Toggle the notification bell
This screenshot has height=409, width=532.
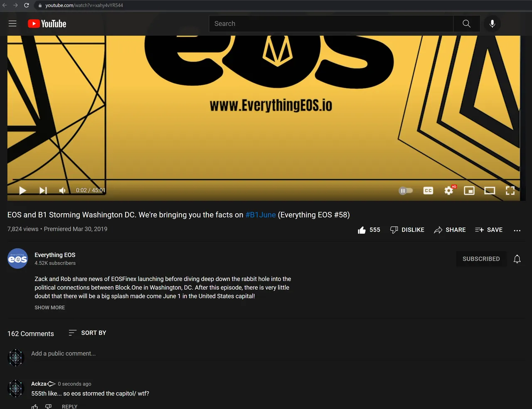point(517,259)
